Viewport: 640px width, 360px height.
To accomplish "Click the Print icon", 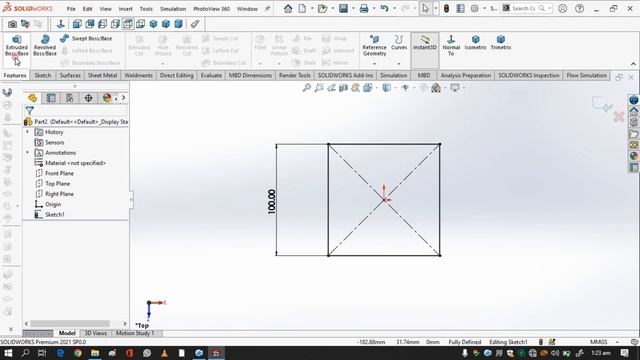I will click(x=364, y=9).
